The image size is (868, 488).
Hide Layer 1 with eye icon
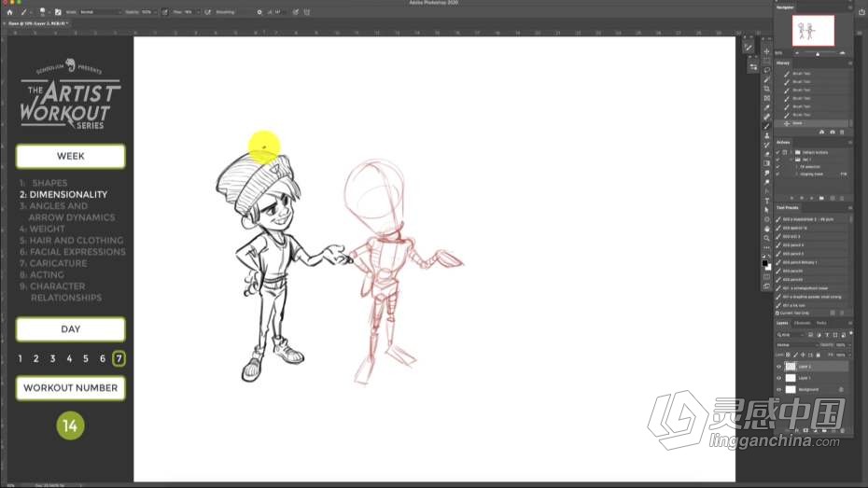point(779,378)
